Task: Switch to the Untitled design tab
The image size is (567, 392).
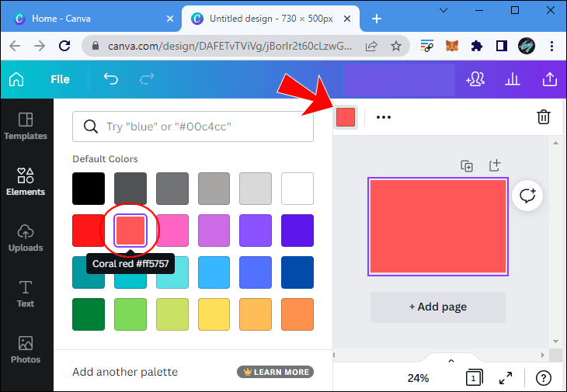Action: [x=270, y=19]
